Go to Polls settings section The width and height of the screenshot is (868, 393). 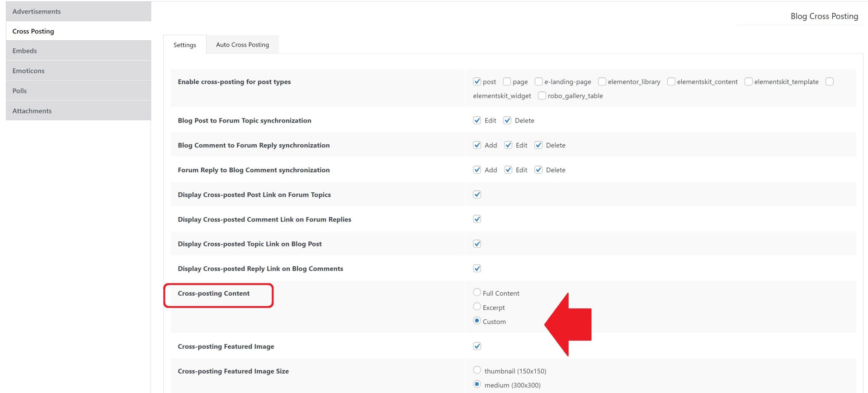[x=19, y=91]
